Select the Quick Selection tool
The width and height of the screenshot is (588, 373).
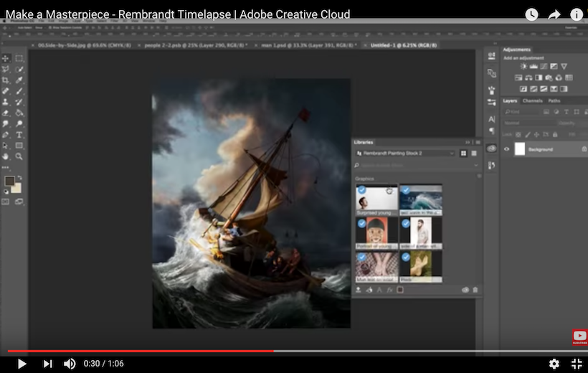pyautogui.click(x=19, y=69)
